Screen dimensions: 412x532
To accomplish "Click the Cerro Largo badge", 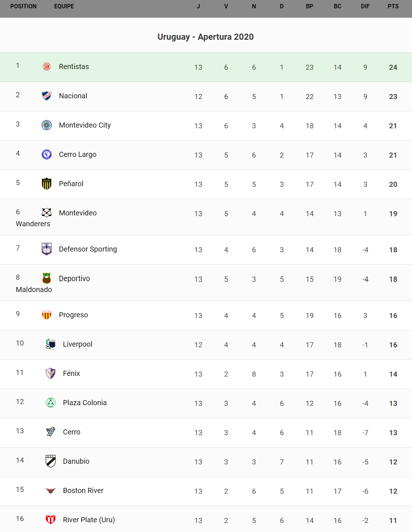I will click(47, 154).
